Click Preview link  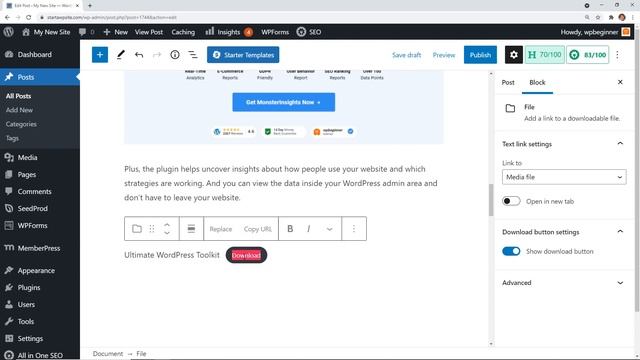[x=444, y=55]
